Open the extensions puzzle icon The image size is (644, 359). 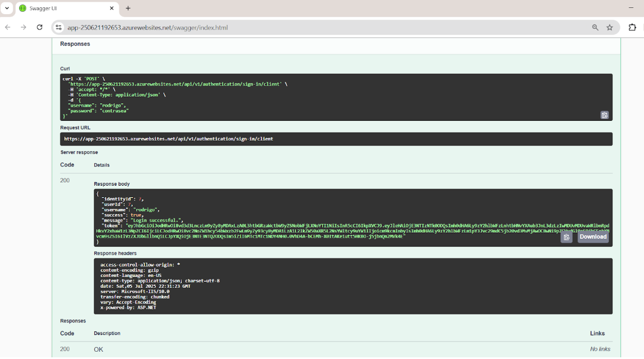[x=632, y=28]
